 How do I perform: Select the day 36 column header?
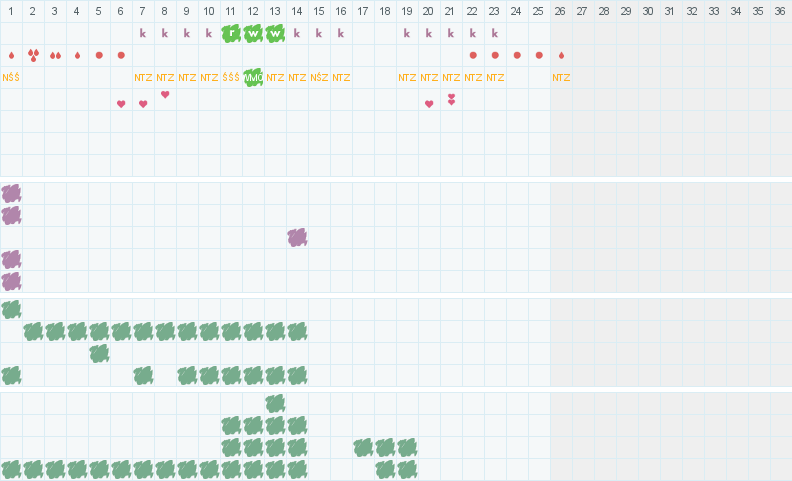(x=780, y=11)
